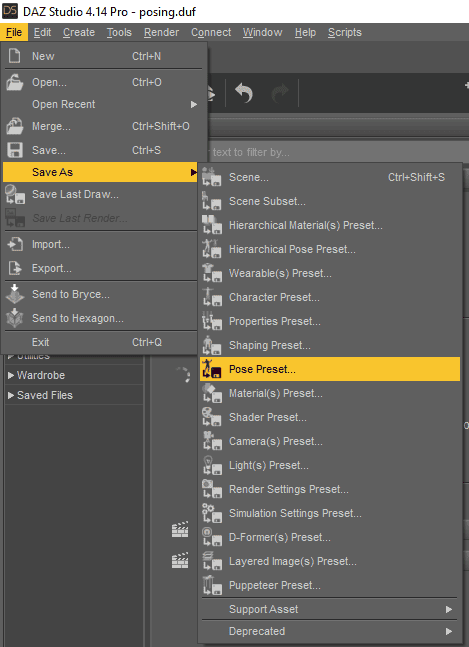Click the Hierarchical Pose Preset icon

point(212,249)
